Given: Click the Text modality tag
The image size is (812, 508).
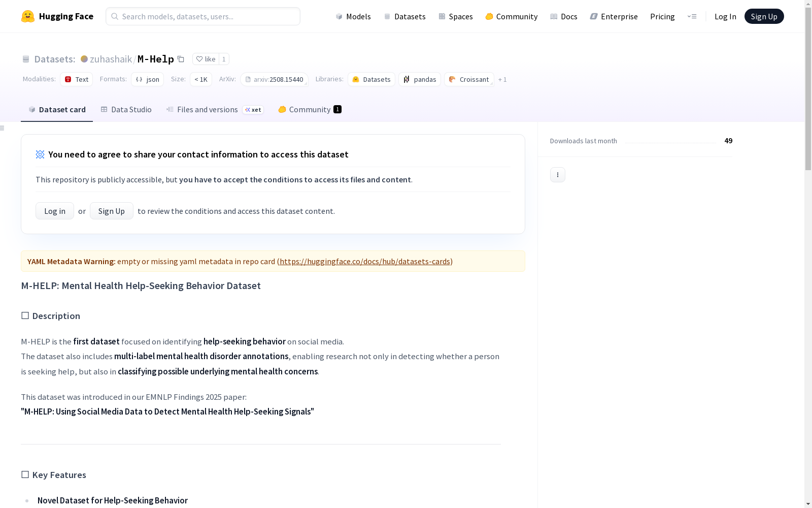Looking at the screenshot, I should (x=77, y=79).
